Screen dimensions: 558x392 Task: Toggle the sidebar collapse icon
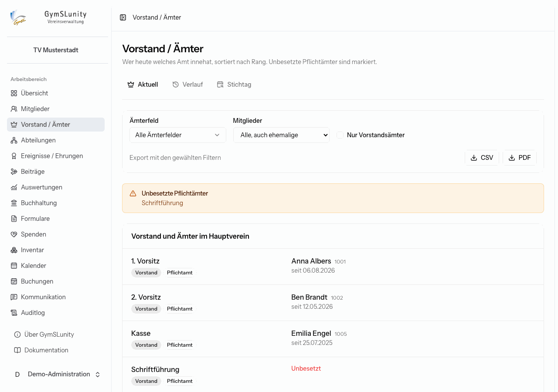(123, 17)
